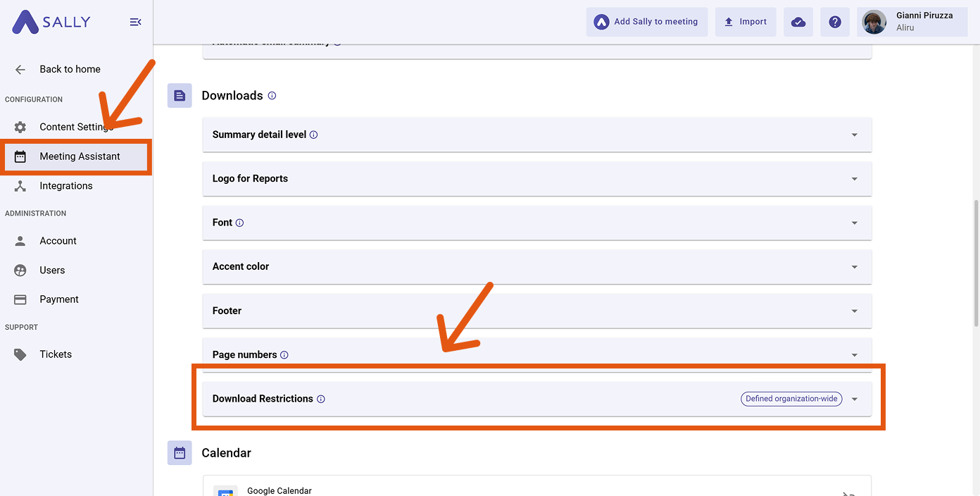Expand the Summary detail level section
Image resolution: width=980 pixels, height=496 pixels.
pos(854,135)
